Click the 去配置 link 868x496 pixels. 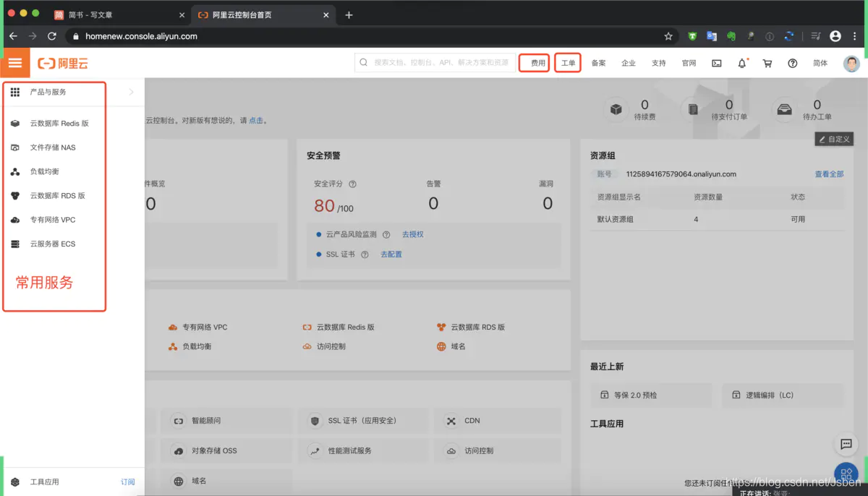click(x=391, y=255)
